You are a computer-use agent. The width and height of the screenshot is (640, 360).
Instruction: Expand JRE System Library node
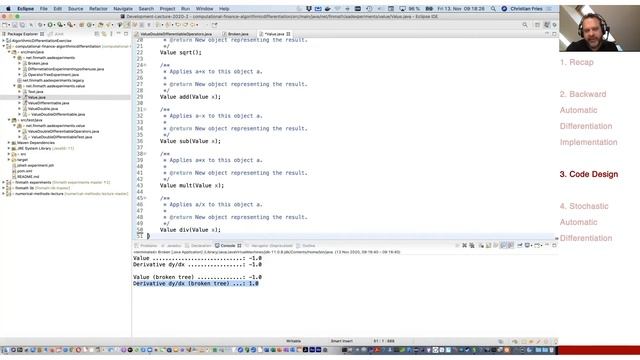pos(9,149)
